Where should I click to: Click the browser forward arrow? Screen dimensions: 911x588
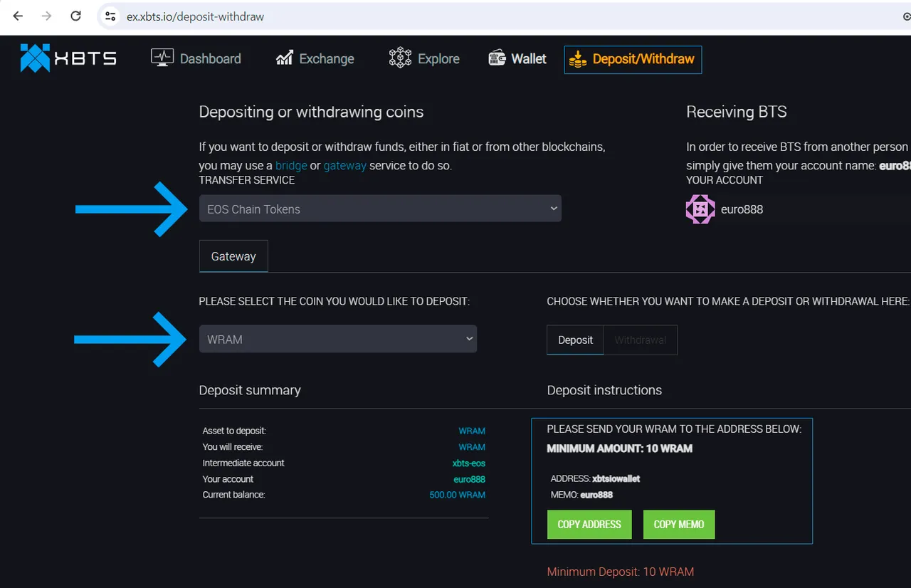coord(47,16)
